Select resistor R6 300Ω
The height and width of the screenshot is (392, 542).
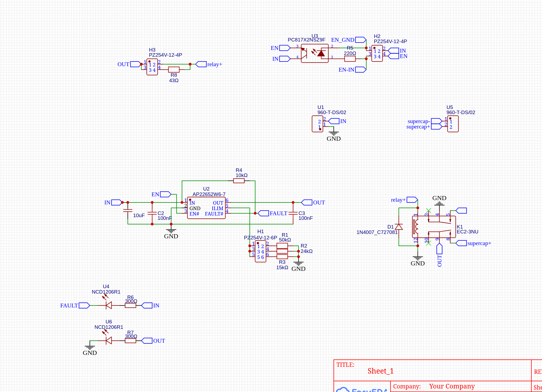tap(130, 306)
